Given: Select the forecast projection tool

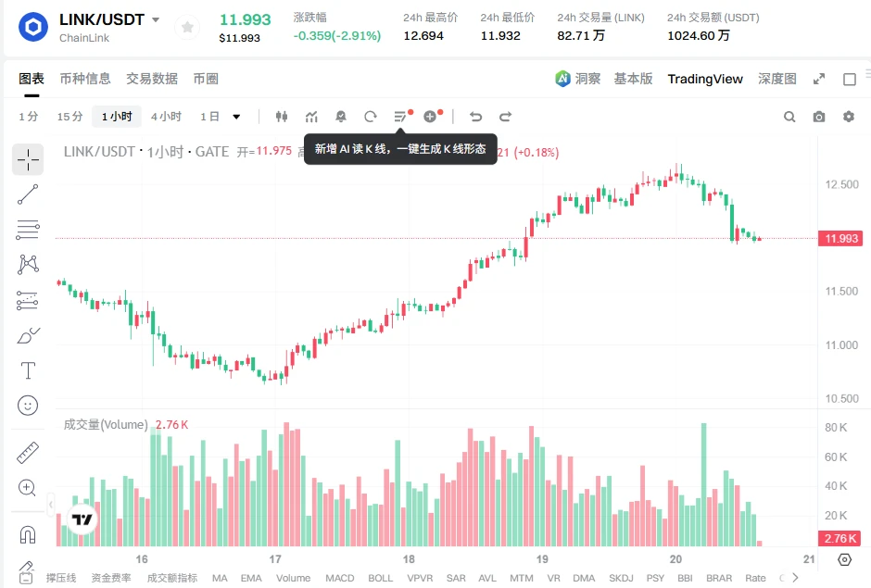Looking at the screenshot, I should (x=28, y=300).
